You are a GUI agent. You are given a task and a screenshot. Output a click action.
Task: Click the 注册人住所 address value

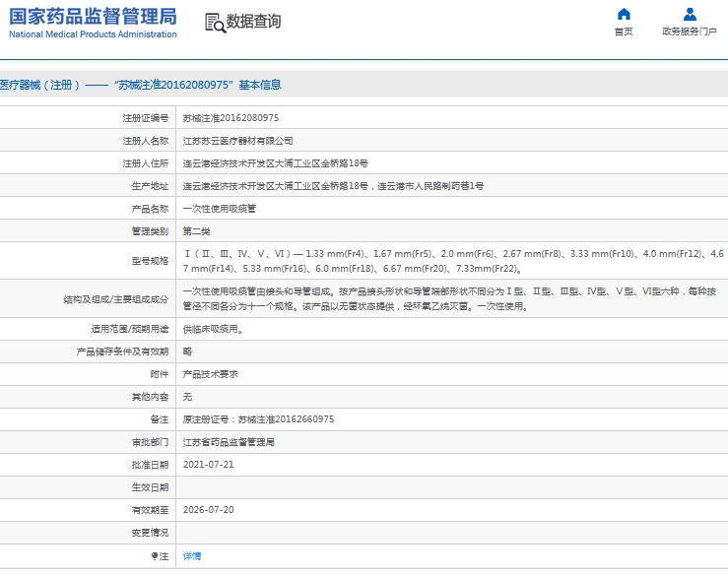(275, 163)
